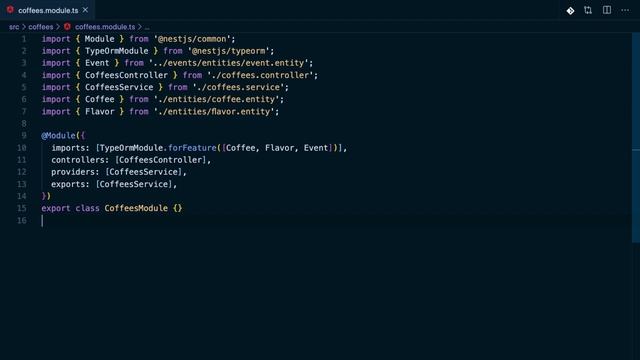
Task: Click the @Module decorator
Action: (58, 136)
